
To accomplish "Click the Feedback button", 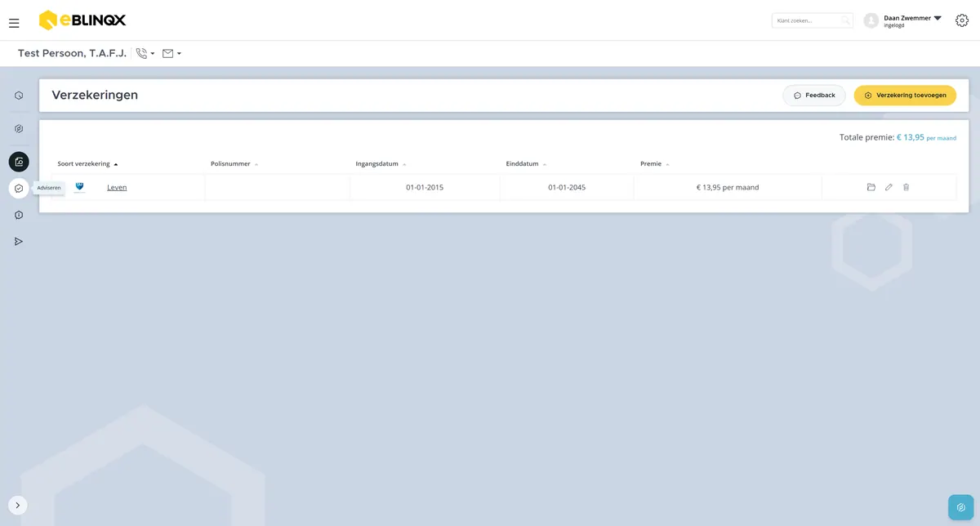I will 814,96.
